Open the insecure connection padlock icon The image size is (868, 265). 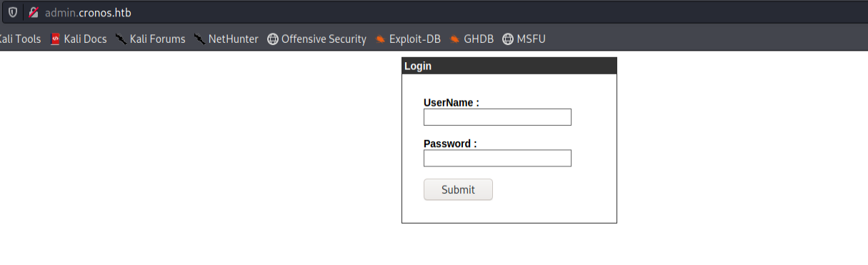click(33, 13)
